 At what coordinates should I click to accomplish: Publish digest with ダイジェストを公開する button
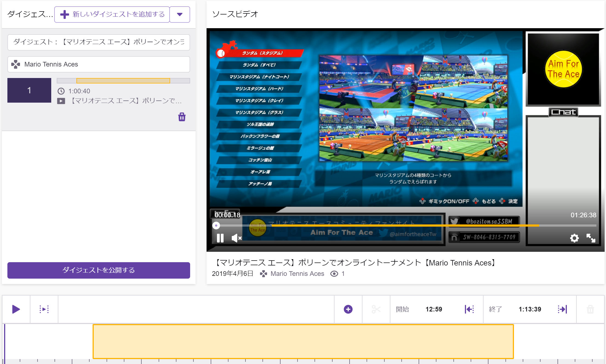tap(99, 270)
